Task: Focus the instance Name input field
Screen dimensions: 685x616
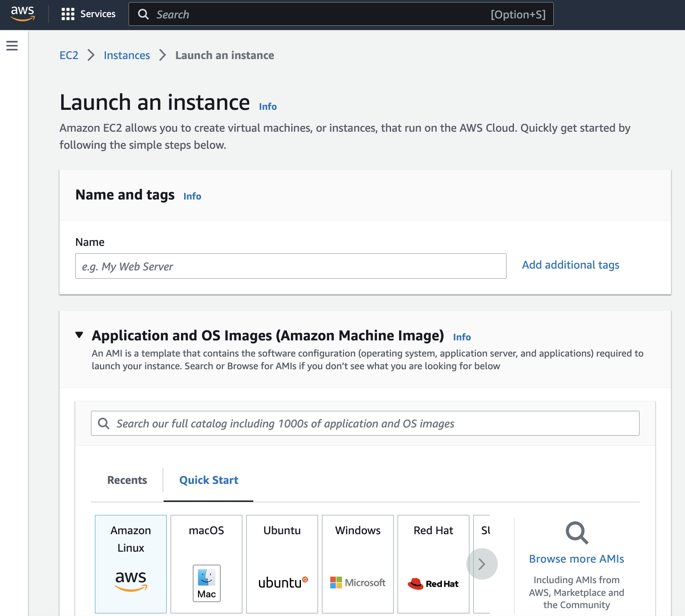Action: point(291,266)
